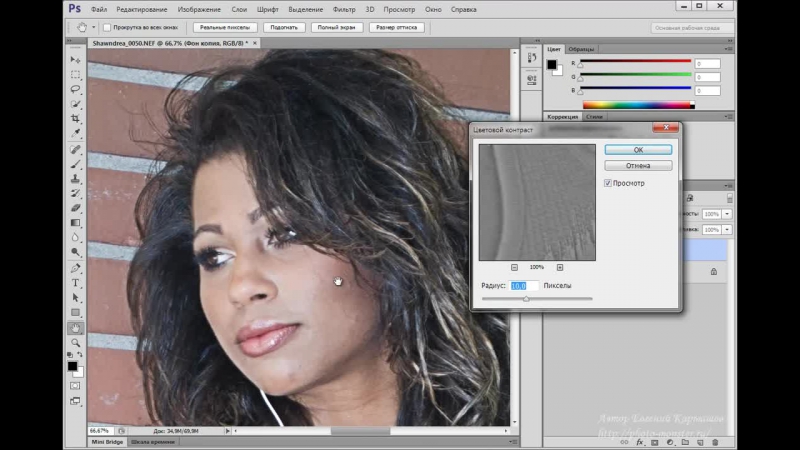800x450 pixels.
Task: Change the screen mode
Action: point(75,401)
